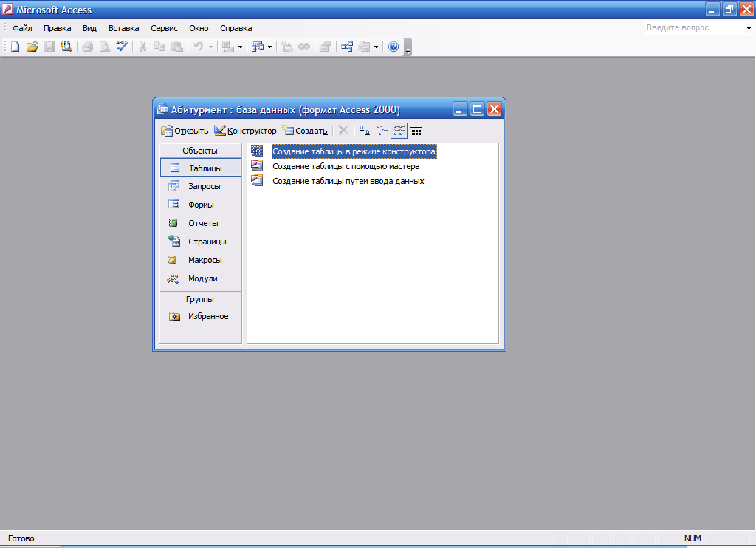Select 'Создание таблицы с помощью мастера'

pos(346,166)
